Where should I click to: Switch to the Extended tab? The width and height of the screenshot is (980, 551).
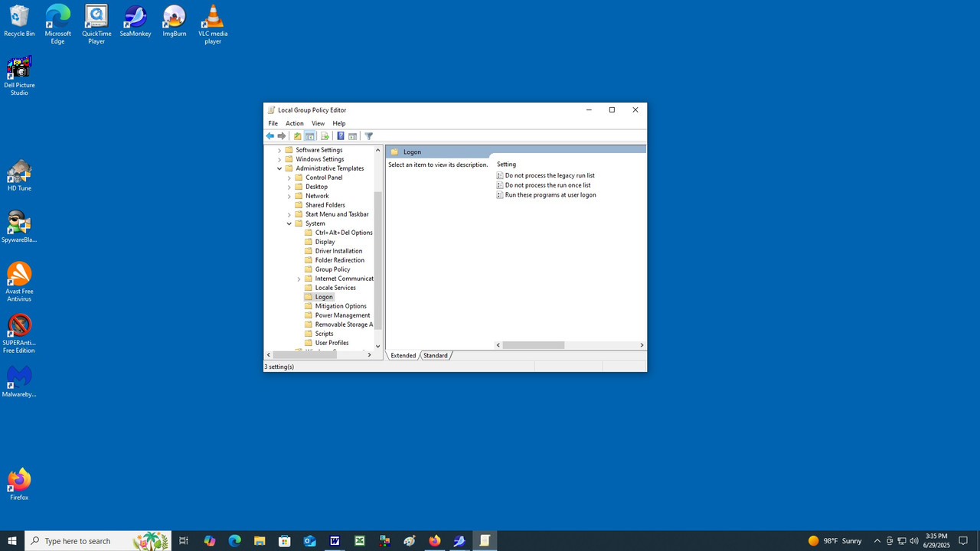[x=403, y=356]
